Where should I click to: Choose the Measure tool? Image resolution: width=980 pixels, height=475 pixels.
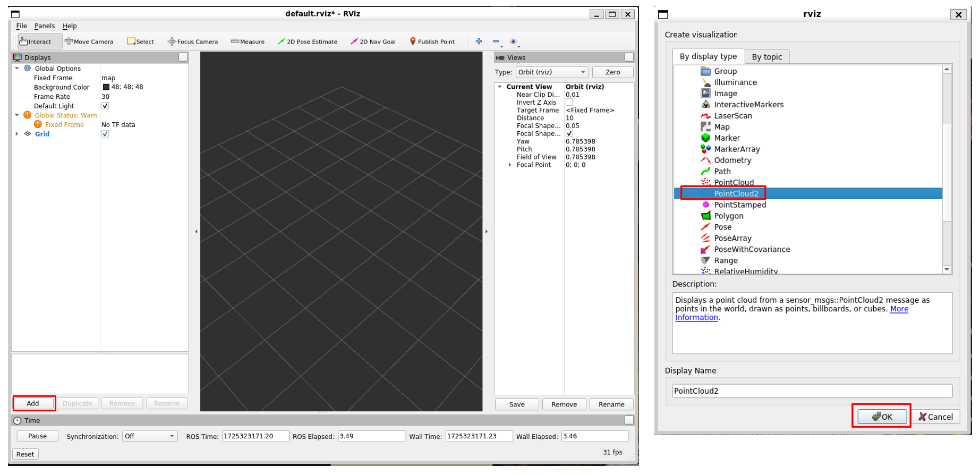click(x=248, y=41)
